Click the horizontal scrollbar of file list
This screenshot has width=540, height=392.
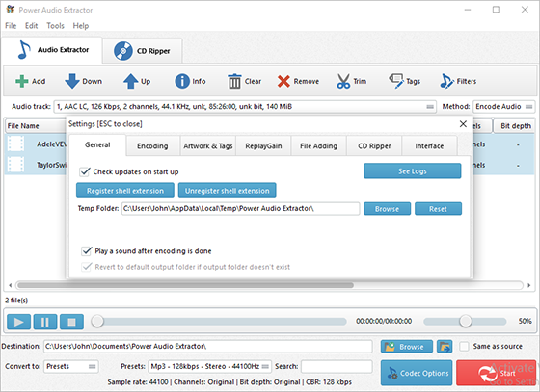(185, 285)
